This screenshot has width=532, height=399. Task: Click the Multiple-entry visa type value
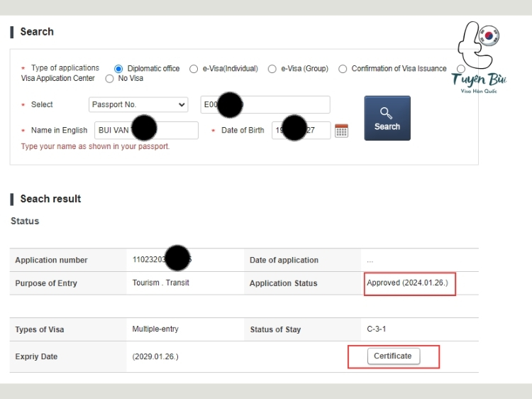155,329
